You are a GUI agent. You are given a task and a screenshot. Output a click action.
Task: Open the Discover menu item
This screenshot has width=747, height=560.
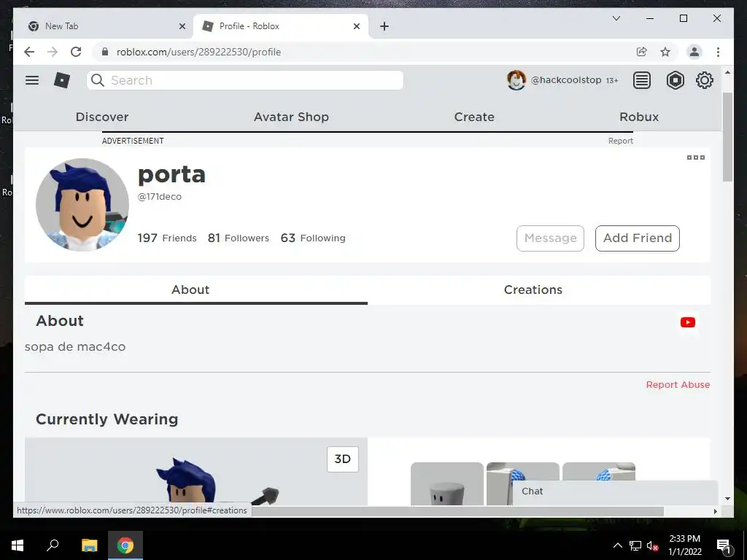102,117
